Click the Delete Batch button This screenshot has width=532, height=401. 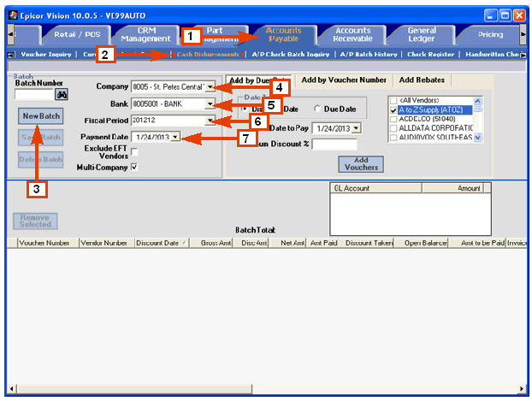41,159
